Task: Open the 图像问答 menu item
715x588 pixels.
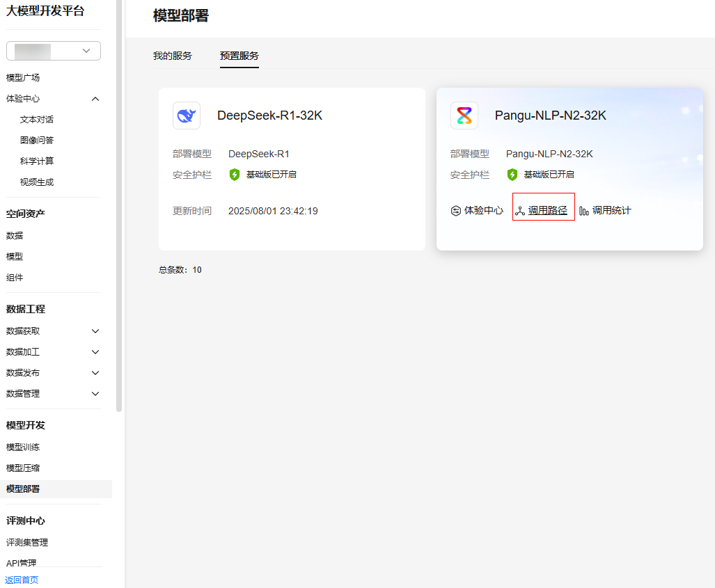Action: (x=36, y=141)
